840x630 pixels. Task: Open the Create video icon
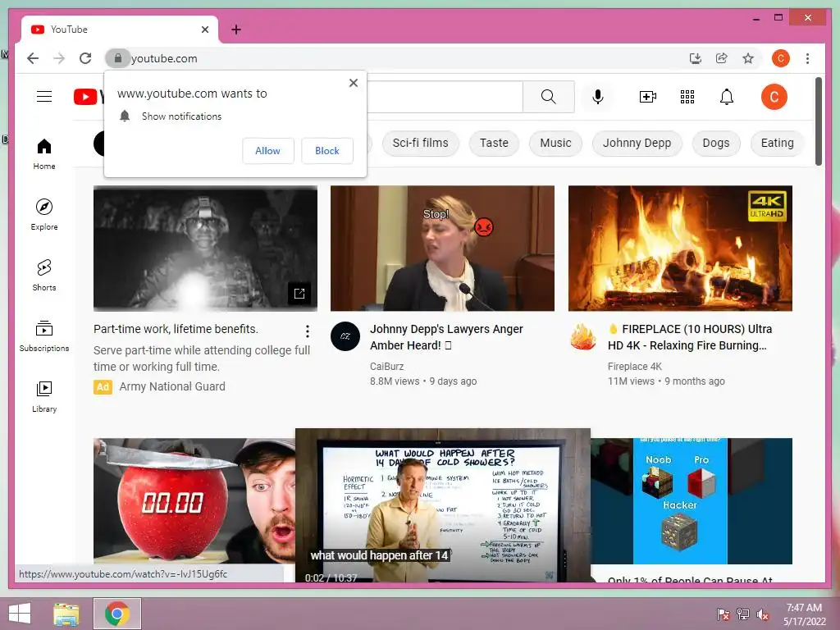(x=648, y=97)
